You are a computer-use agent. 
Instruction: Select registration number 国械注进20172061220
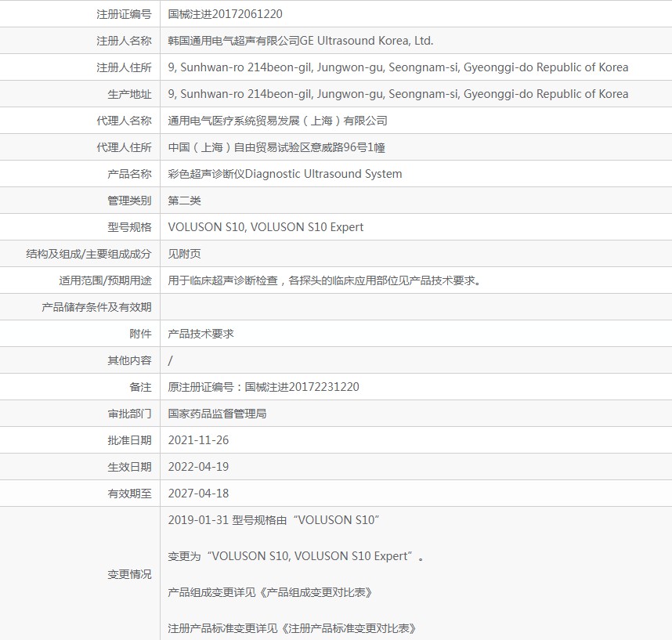pyautogui.click(x=225, y=14)
